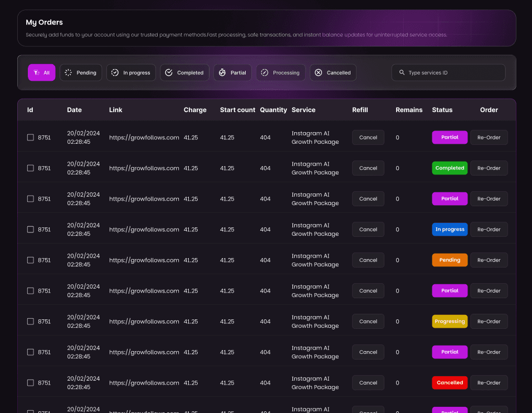Open the growfollows.com link in the Pending row
Viewport: 532px width, 413px height.
(x=144, y=260)
